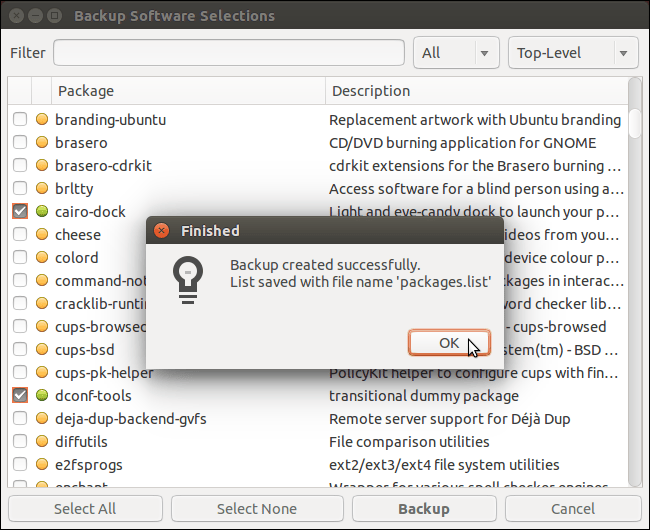Click the lightbulb icon in Finished dialog
Viewport: 650px width, 530px height.
tap(188, 277)
